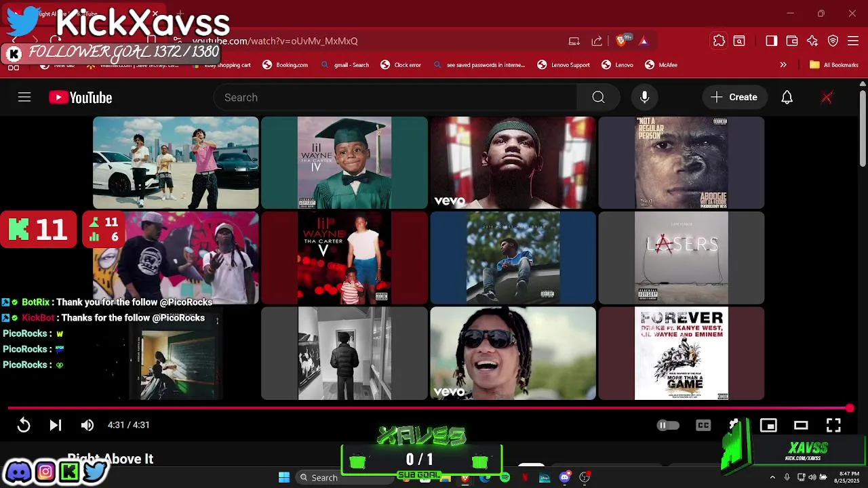The width and height of the screenshot is (868, 488).
Task: Open the browser Extensions puzzle icon
Action: tap(719, 41)
